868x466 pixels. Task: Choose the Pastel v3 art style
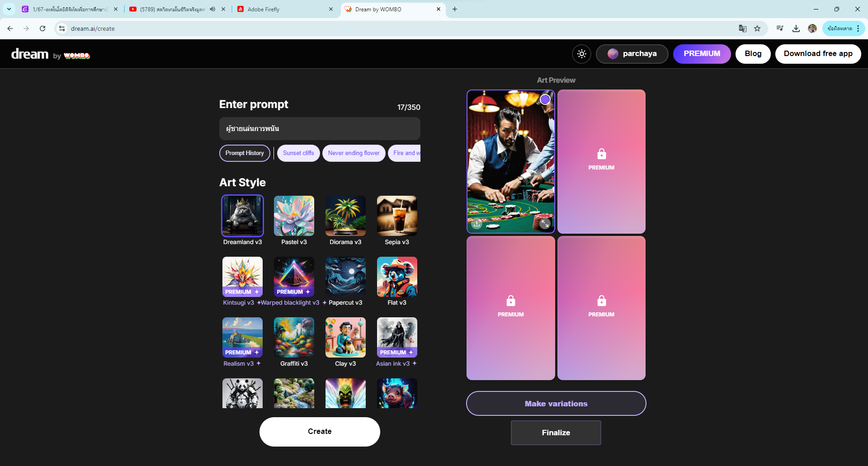tap(294, 216)
